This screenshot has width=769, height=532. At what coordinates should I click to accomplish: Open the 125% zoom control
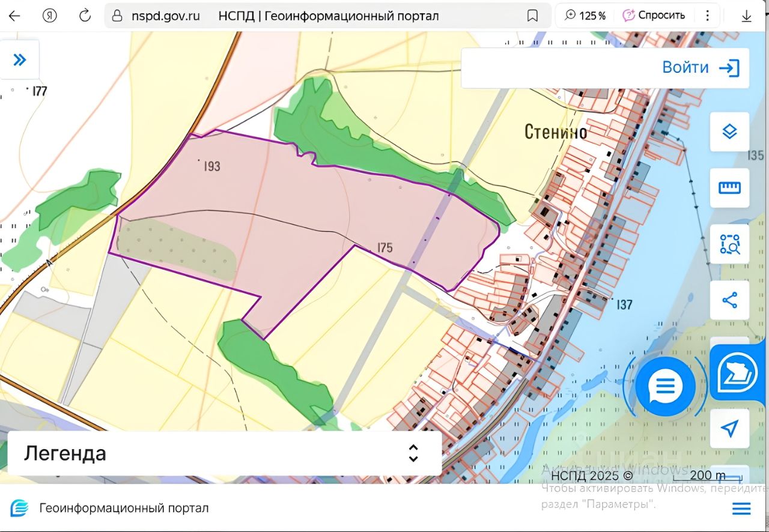pyautogui.click(x=586, y=16)
